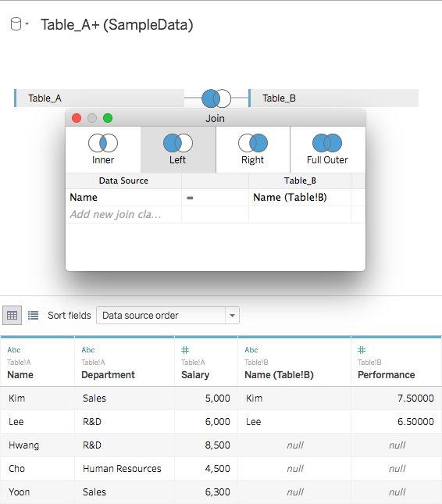Switch to the metadata list view
The height and width of the screenshot is (504, 442).
point(33,316)
